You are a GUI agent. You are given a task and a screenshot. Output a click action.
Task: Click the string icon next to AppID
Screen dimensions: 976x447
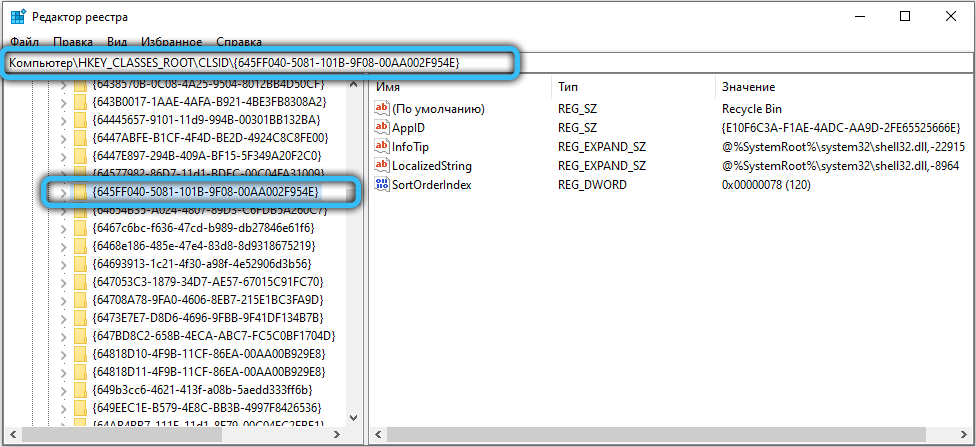381,127
